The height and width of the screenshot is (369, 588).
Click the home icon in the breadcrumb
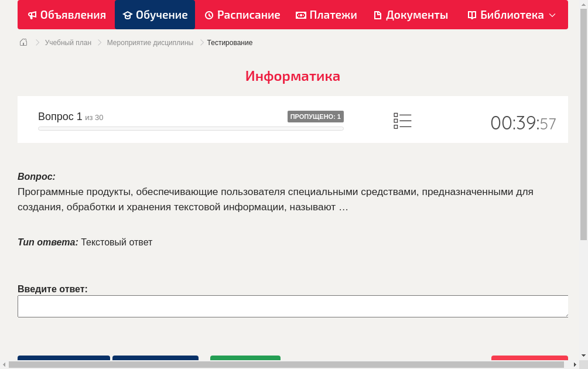click(23, 42)
